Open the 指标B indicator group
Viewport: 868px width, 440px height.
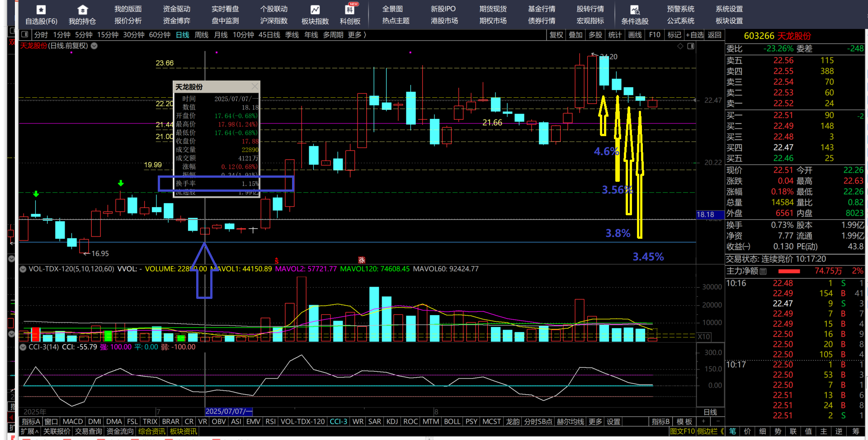[x=660, y=421]
